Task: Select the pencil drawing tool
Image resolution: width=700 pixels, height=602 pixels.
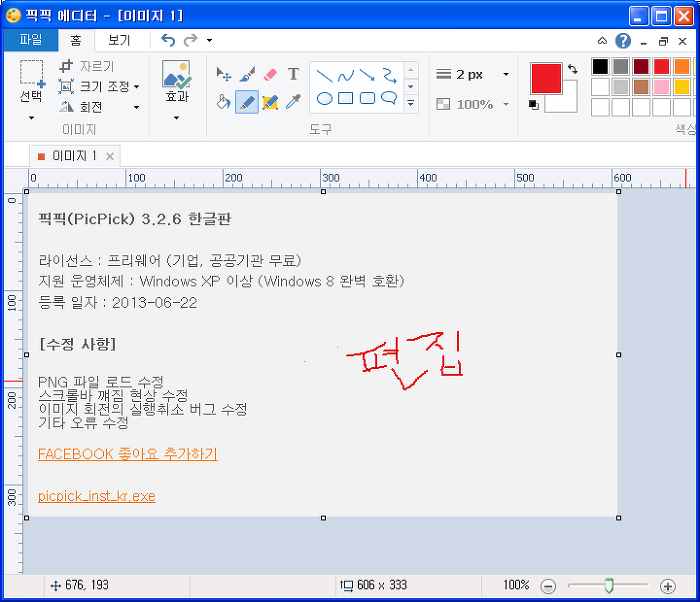Action: 247,102
